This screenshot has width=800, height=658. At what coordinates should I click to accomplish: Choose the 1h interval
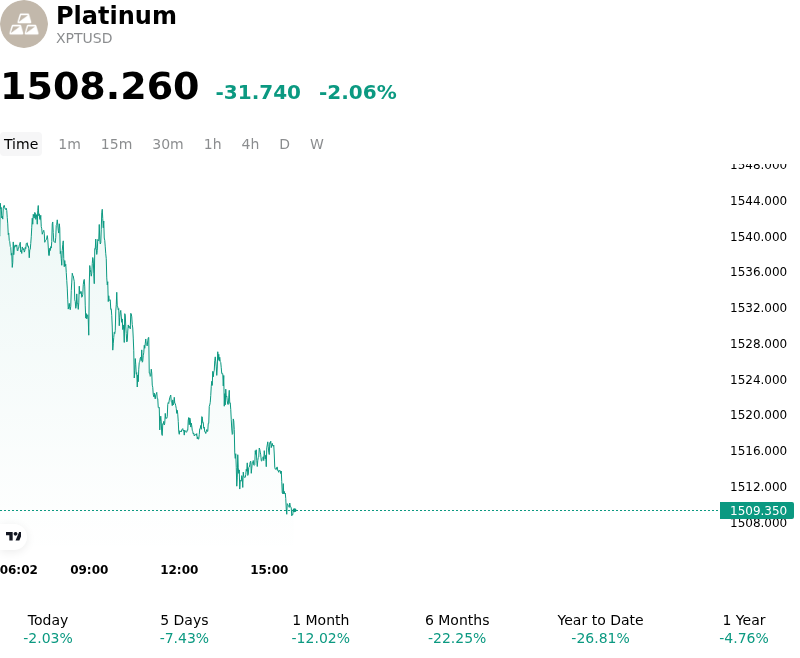tap(213, 144)
